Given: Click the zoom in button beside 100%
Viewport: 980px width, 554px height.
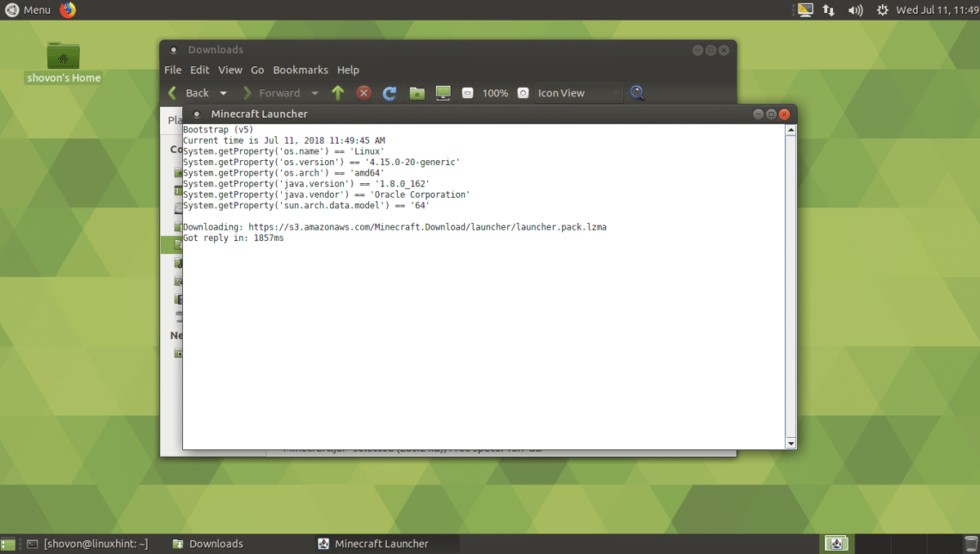Looking at the screenshot, I should pos(523,93).
